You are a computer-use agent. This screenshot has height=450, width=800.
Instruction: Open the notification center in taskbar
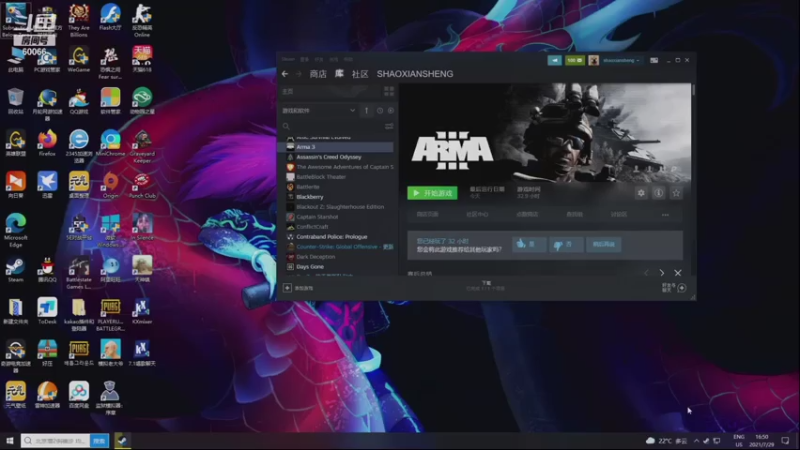click(x=785, y=441)
